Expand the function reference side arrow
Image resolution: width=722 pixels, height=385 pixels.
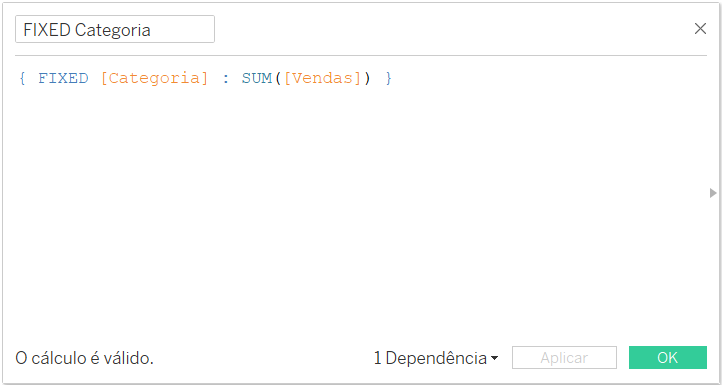[x=713, y=193]
